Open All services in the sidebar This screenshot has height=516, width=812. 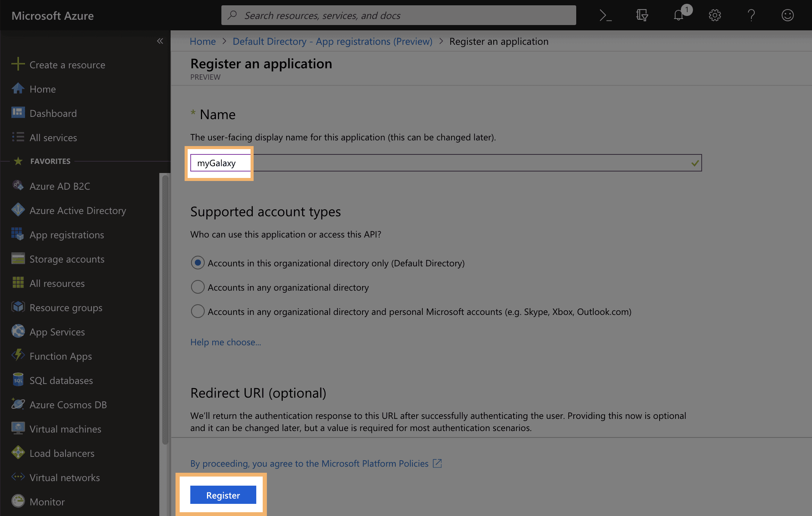53,138
